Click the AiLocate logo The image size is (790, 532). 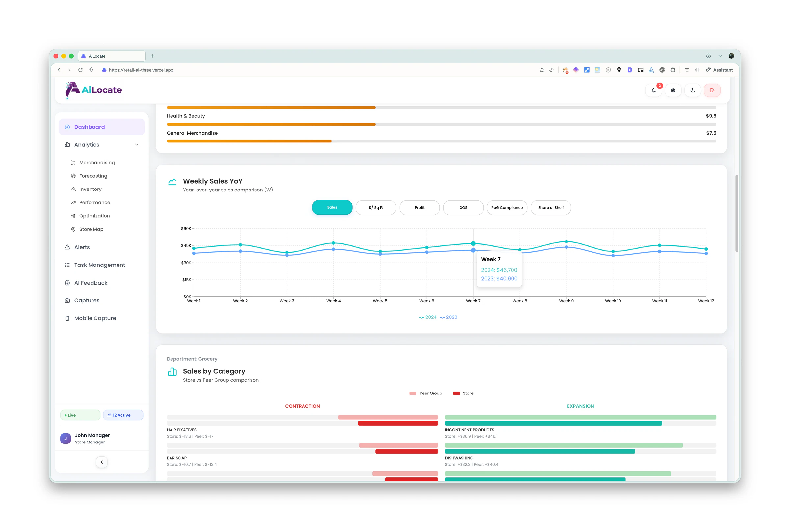point(93,90)
